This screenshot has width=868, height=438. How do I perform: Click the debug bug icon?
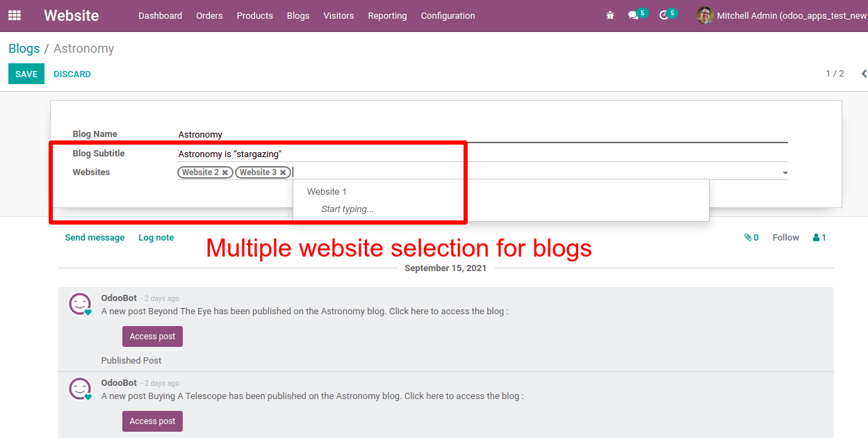610,15
